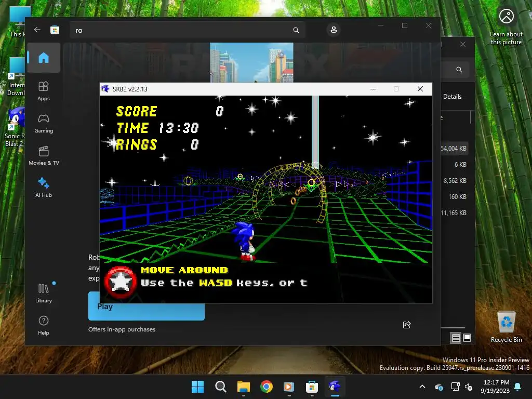The height and width of the screenshot is (399, 532).
Task: Click the SRB2 window title bar icon
Action: coord(105,89)
